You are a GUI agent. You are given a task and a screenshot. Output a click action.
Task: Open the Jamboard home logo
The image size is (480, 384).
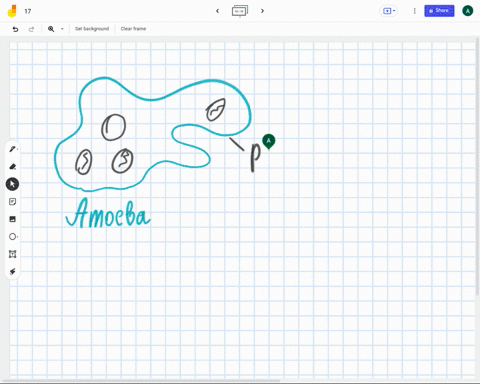pyautogui.click(x=12, y=11)
